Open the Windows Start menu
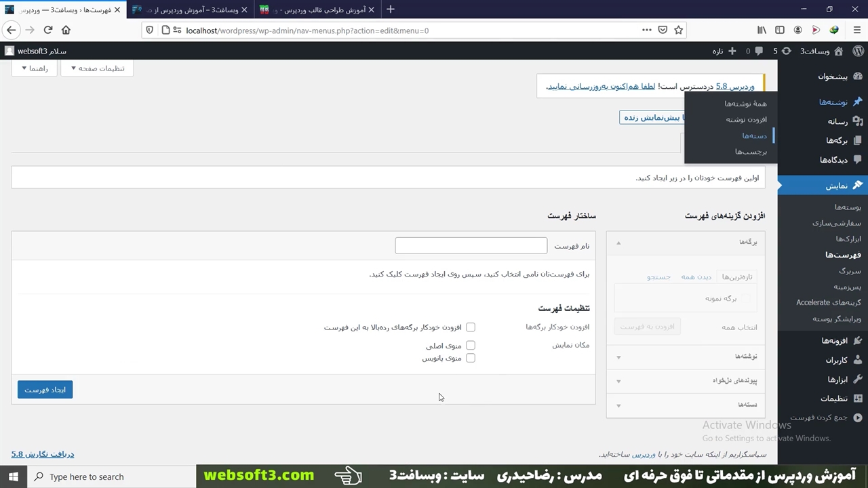This screenshot has width=868, height=488. [x=13, y=476]
